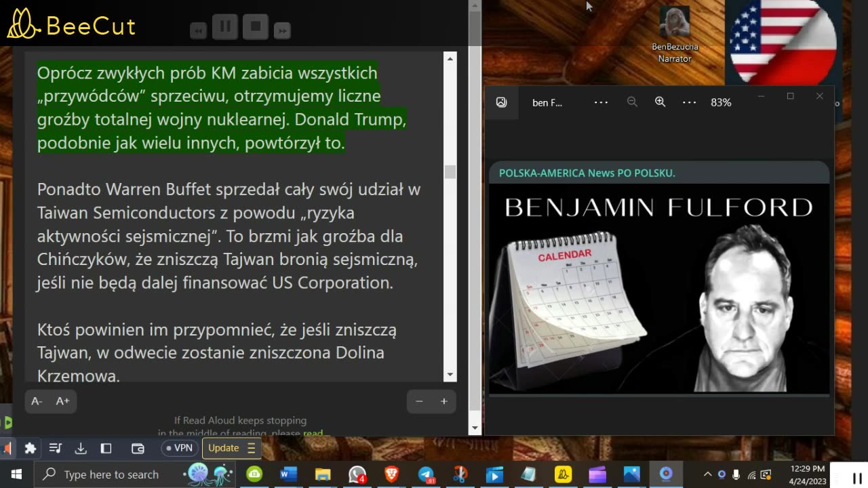Open Microsoft Word from the taskbar
This screenshot has height=488, width=868.
pyautogui.click(x=288, y=474)
